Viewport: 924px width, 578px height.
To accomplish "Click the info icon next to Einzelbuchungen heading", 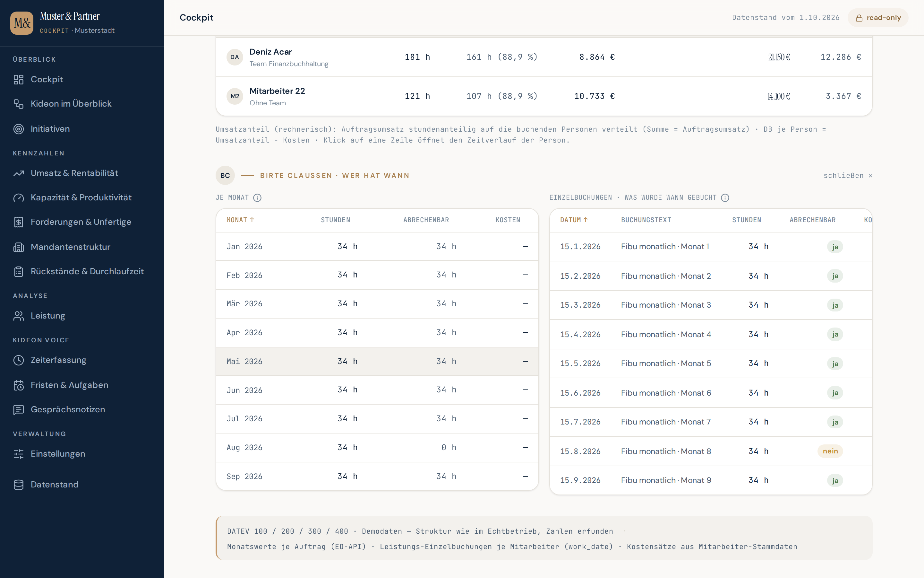I will coord(725,197).
